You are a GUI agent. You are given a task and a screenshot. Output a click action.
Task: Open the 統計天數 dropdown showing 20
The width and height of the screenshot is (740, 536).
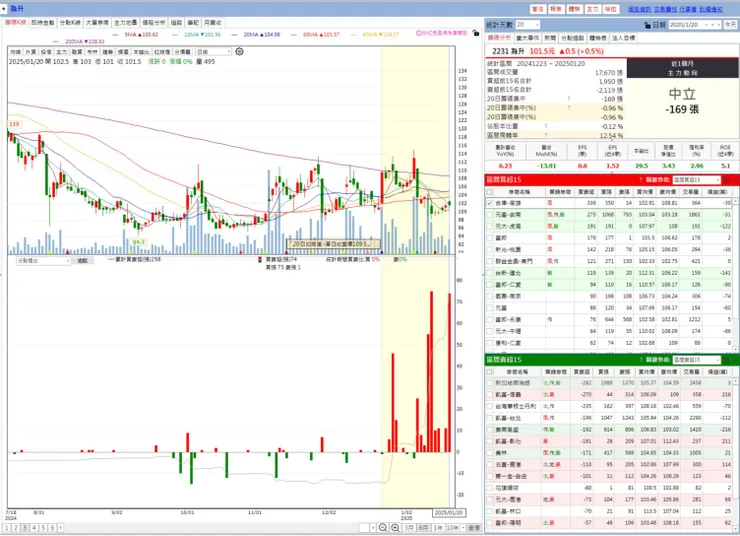(527, 25)
